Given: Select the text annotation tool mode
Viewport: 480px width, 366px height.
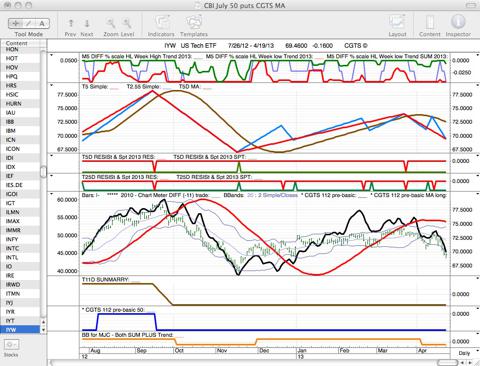Looking at the screenshot, I should [x=42, y=23].
